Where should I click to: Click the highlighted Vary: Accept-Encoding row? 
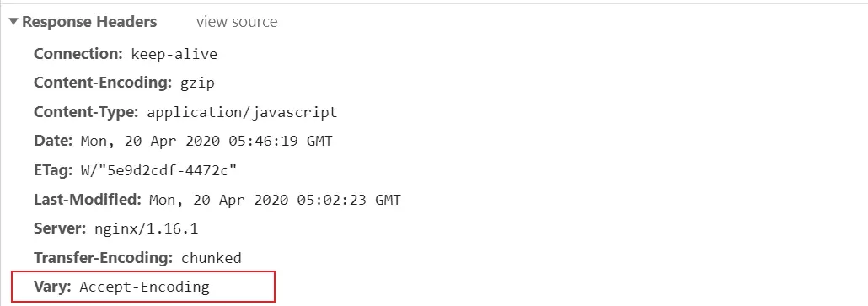142,287
